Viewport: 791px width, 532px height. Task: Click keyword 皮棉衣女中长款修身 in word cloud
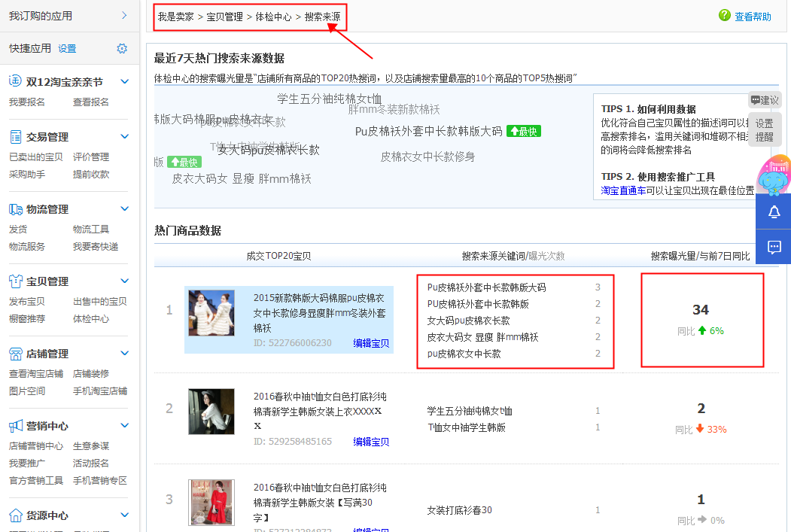coord(427,157)
